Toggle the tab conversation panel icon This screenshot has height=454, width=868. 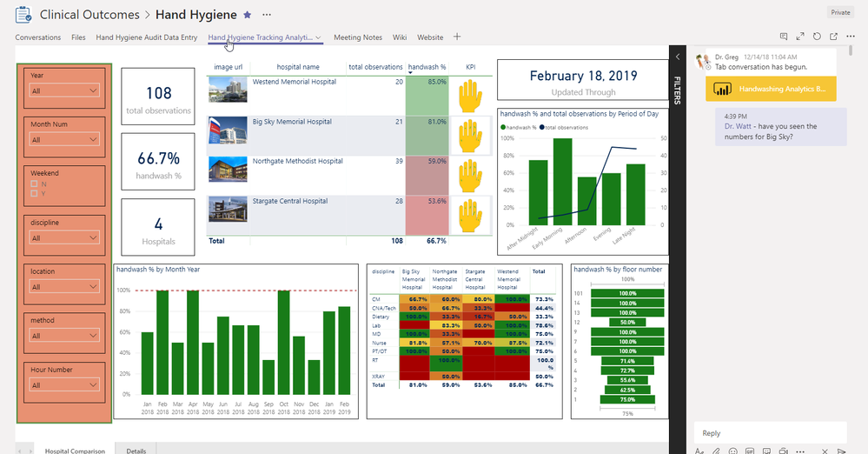tap(784, 37)
